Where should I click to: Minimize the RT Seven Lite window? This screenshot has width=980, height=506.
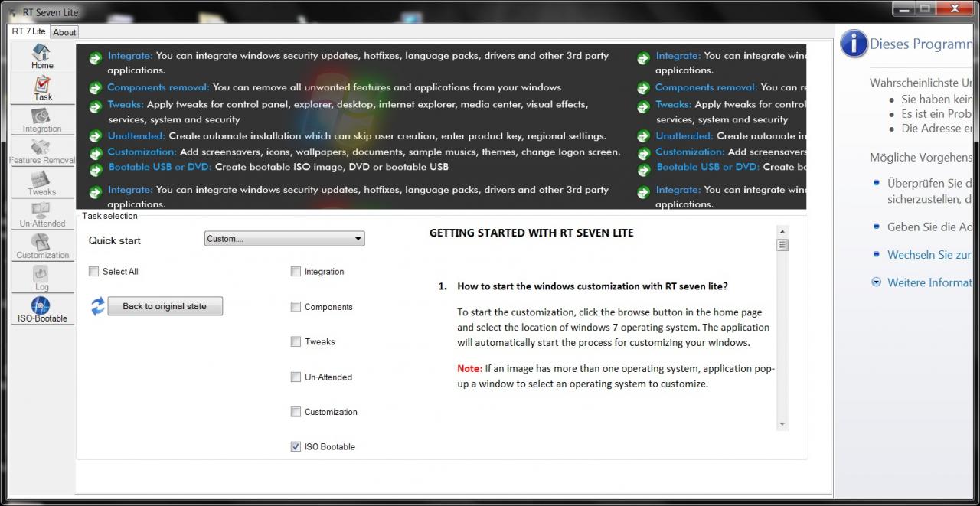pyautogui.click(x=904, y=8)
